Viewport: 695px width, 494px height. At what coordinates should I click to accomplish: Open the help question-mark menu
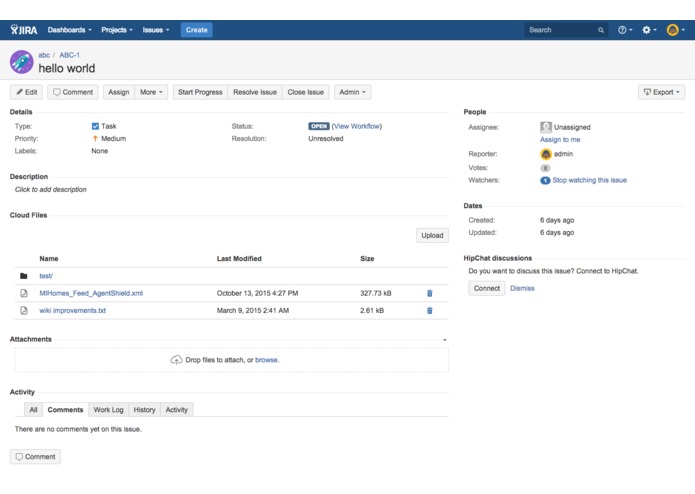tap(625, 30)
